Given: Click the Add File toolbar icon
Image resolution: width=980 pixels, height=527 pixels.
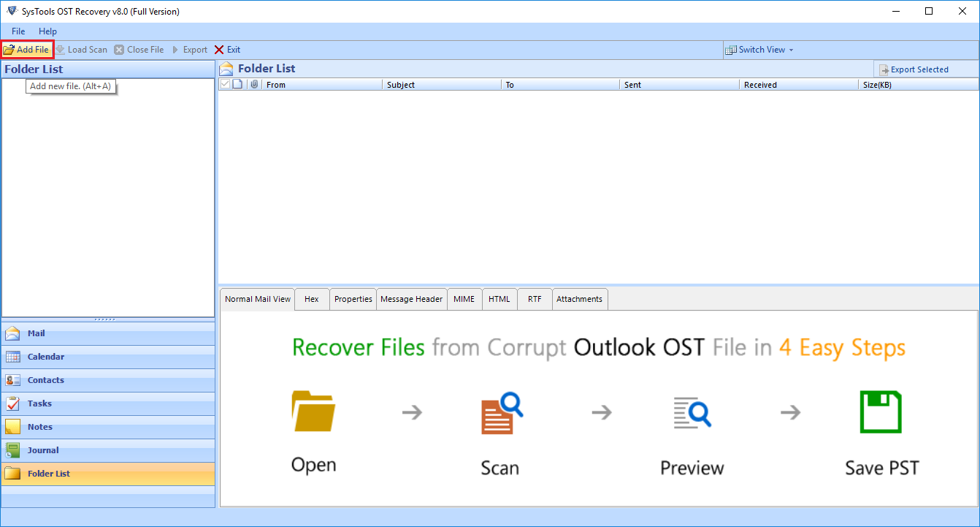Looking at the screenshot, I should click(9, 50).
